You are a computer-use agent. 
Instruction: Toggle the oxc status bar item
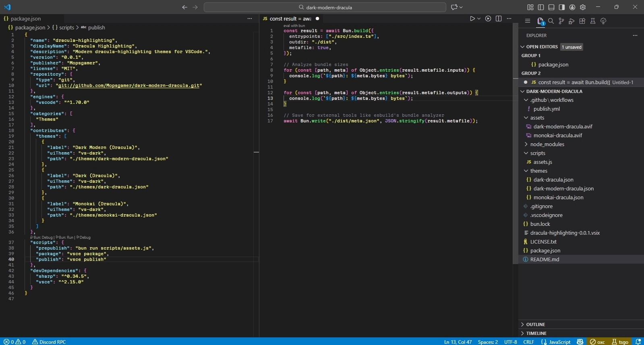tap(597, 342)
